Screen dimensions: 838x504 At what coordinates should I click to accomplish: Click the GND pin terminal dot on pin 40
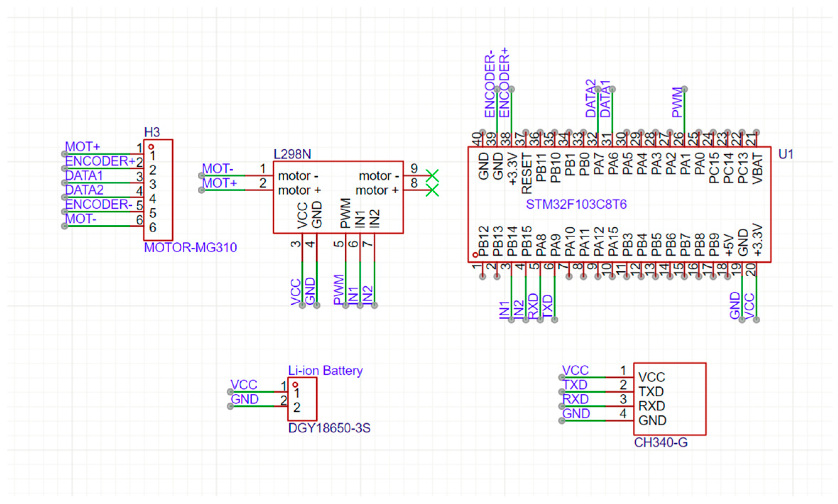click(x=483, y=131)
